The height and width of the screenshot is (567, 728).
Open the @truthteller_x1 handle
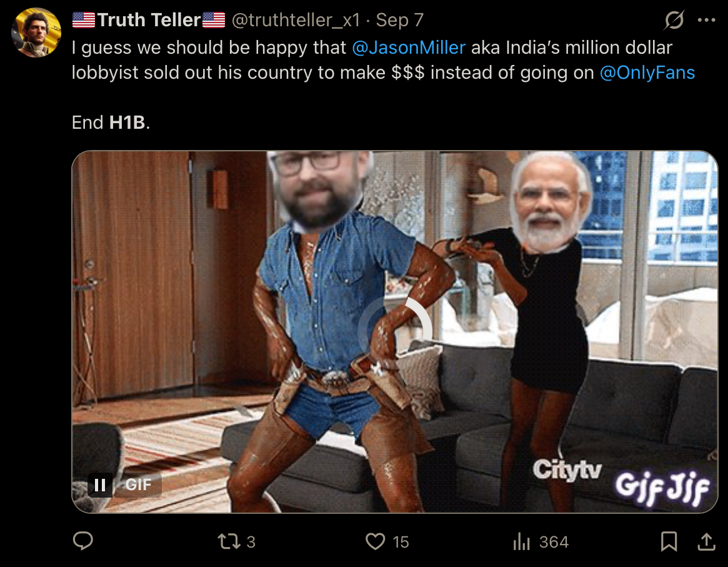click(x=296, y=20)
